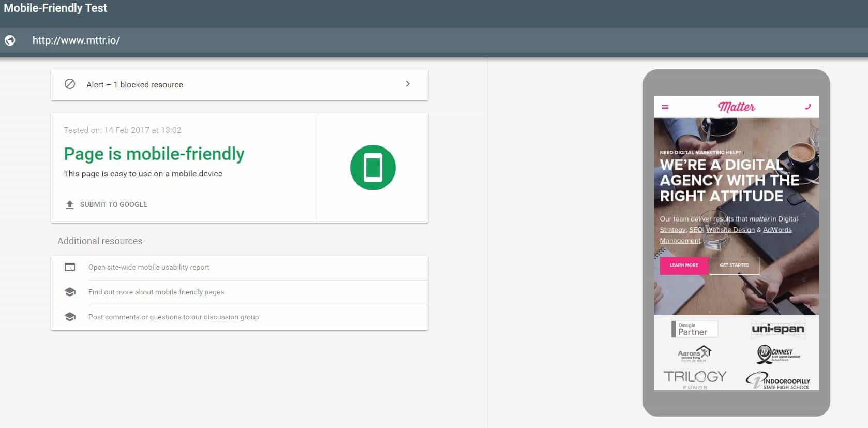Click the Submit to Google upload icon
This screenshot has height=428, width=868.
pyautogui.click(x=70, y=204)
